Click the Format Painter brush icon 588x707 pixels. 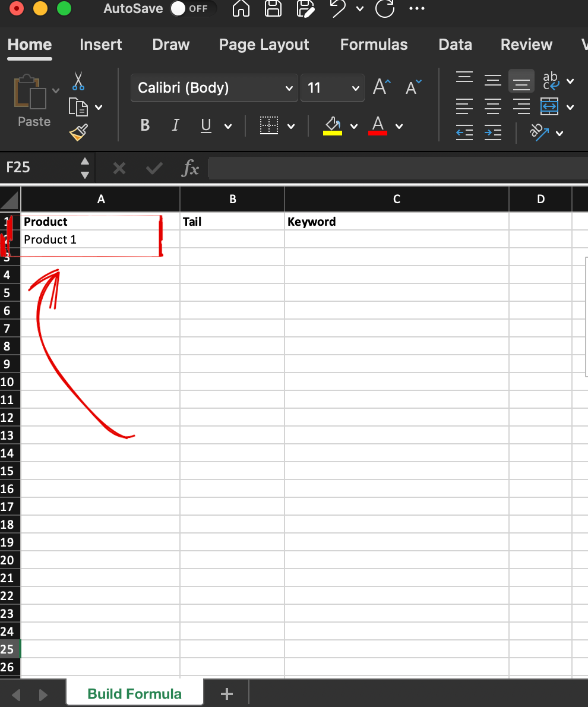point(78,132)
